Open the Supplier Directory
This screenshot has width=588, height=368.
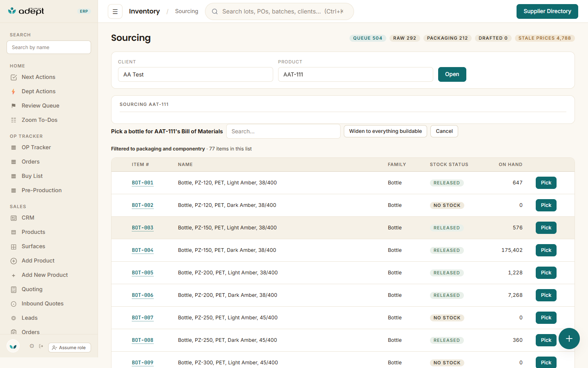(547, 11)
